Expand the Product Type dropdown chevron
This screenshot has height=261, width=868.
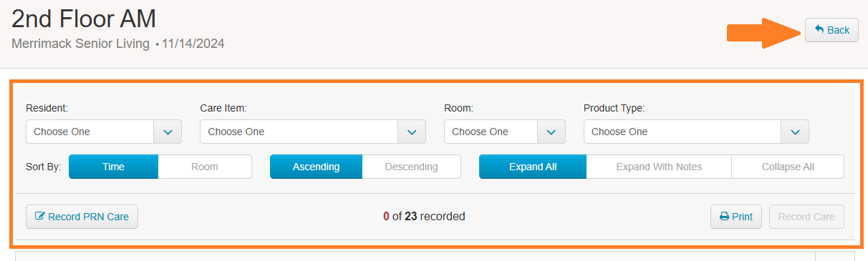pos(795,132)
